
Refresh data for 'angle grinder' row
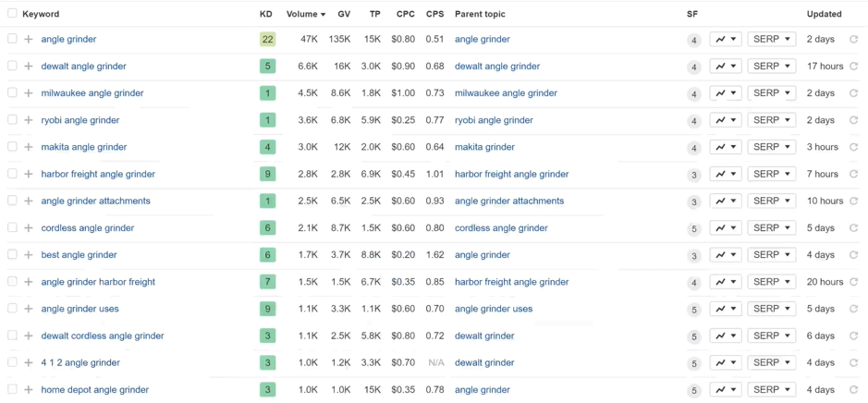click(x=853, y=40)
